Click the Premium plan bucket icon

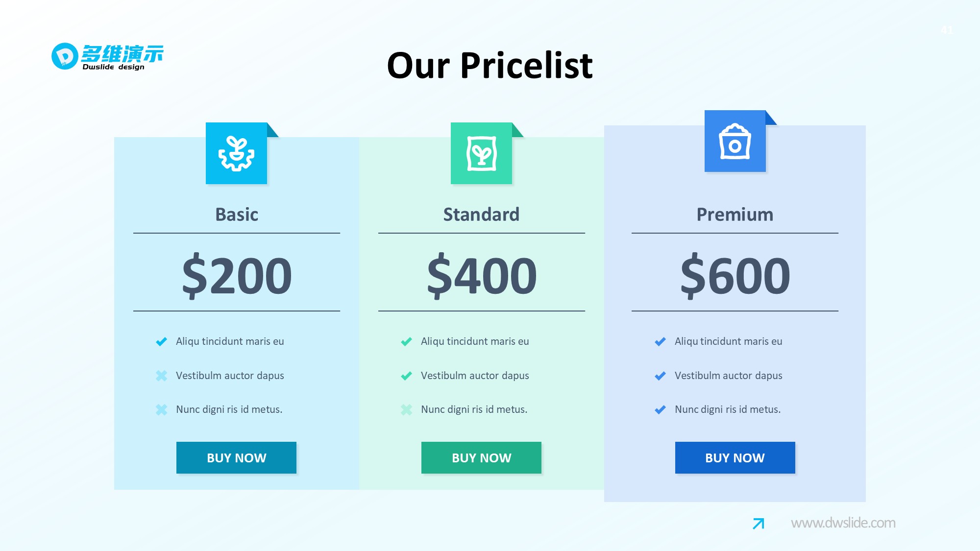(735, 142)
